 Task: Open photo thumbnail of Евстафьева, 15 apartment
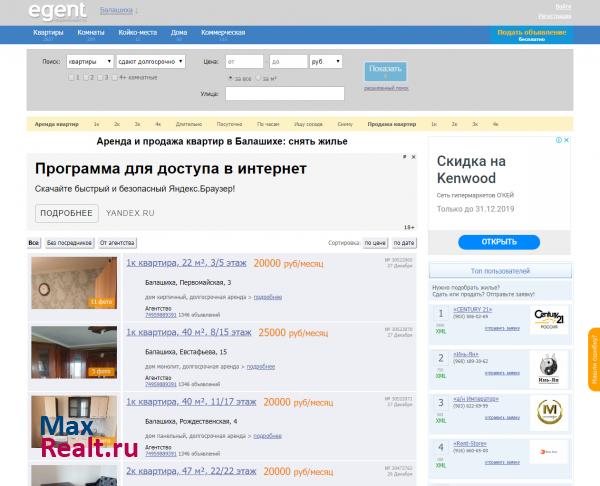[x=74, y=352]
